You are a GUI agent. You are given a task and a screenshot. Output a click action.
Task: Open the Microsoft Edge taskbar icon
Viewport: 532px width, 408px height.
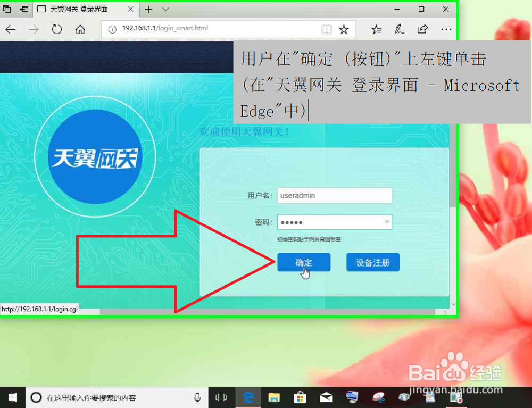[x=248, y=397]
